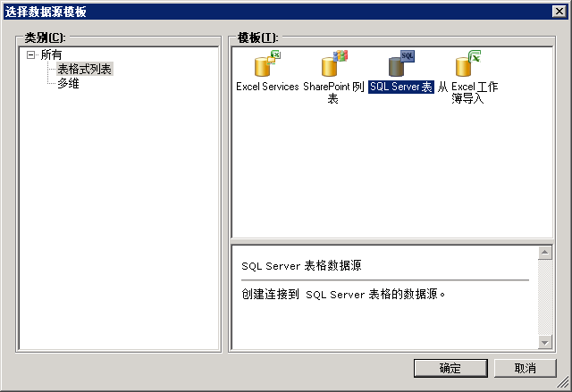572x392 pixels.
Task: Select the Excel Services template icon
Action: click(x=267, y=63)
